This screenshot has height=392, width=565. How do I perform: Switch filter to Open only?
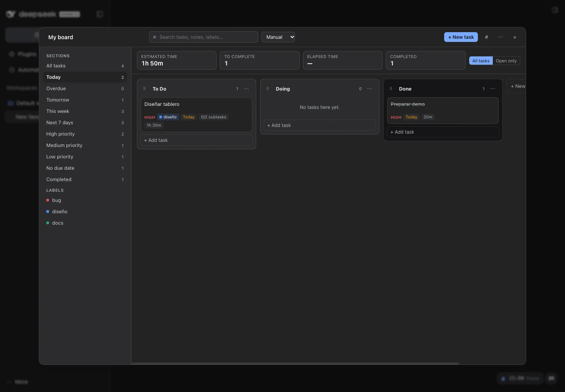click(506, 61)
